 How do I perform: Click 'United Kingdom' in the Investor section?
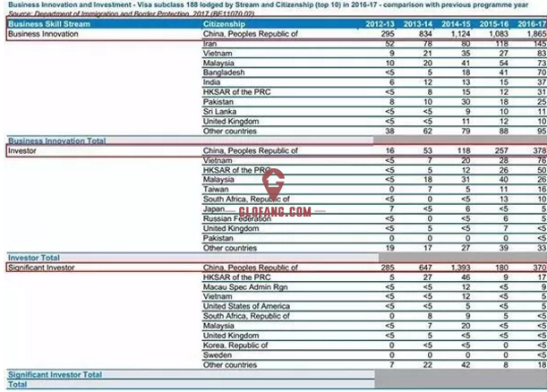(x=231, y=228)
